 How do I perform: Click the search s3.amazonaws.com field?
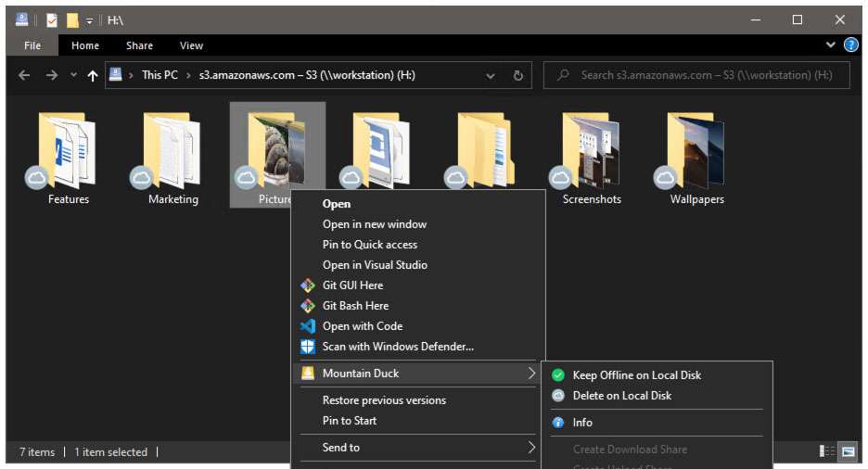705,75
